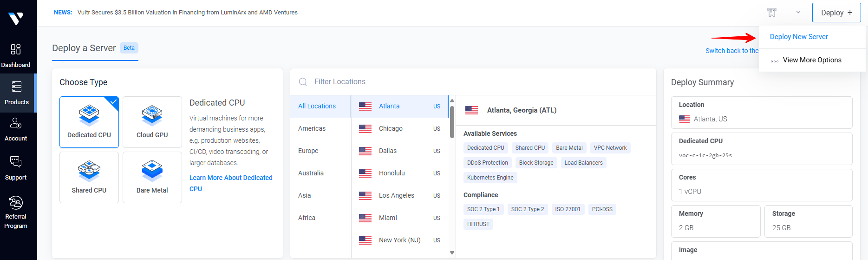Click the Bare Metal service tag
Screen dimensions: 868x260
569,148
